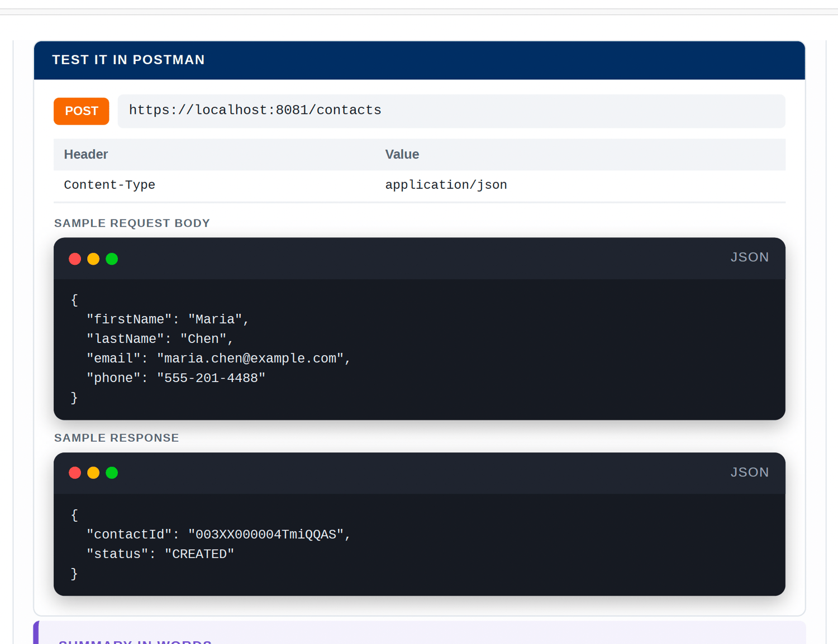Click the "lastName": "Chen" line
Image resolution: width=838 pixels, height=644 pixels.
pos(160,339)
